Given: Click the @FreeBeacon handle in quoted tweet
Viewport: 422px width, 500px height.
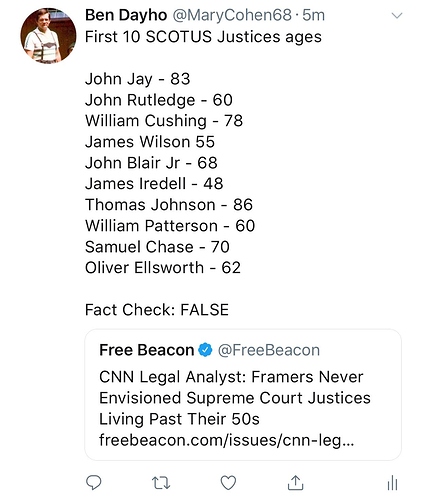Looking at the screenshot, I should pyautogui.click(x=269, y=350).
